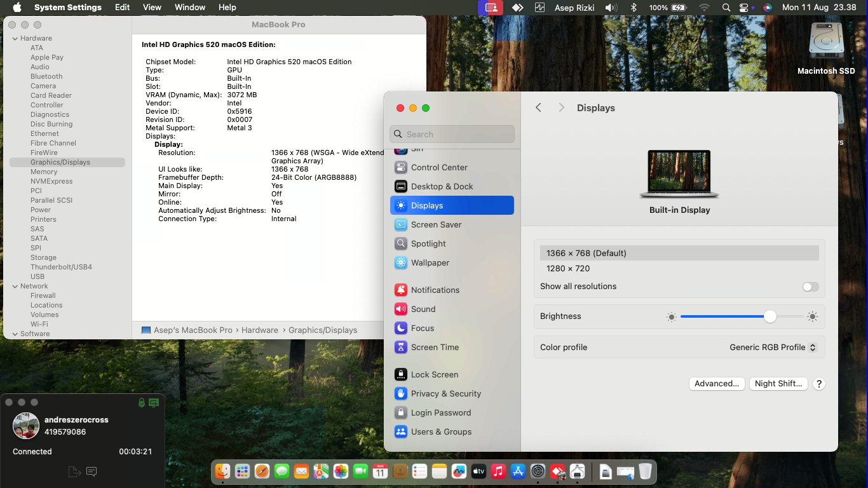
Task: Open the Edit menu
Action: (x=122, y=8)
